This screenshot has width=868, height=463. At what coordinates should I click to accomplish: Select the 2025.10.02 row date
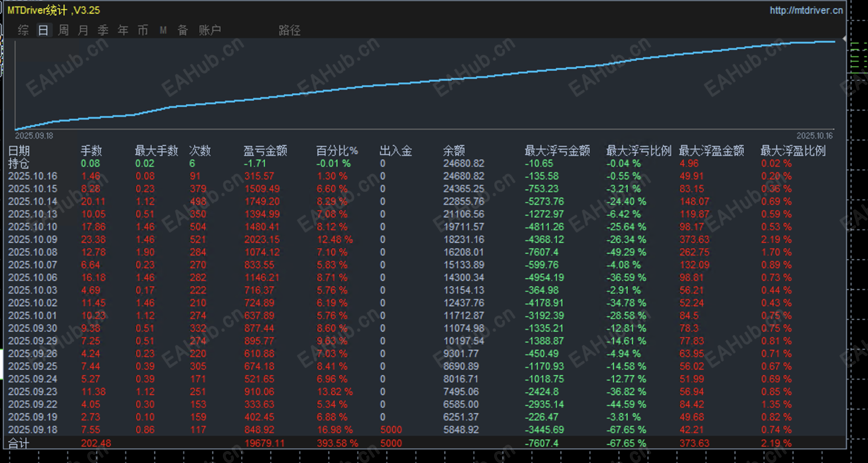33,303
